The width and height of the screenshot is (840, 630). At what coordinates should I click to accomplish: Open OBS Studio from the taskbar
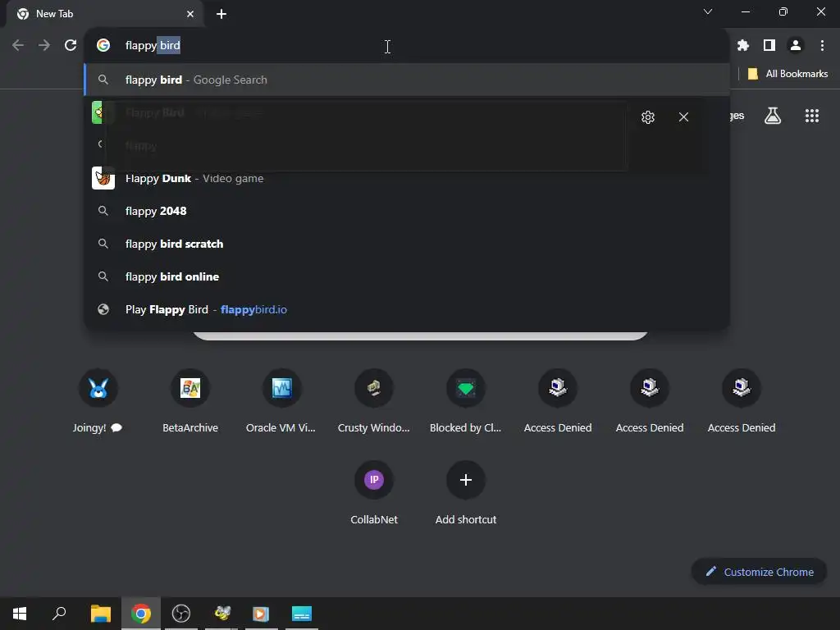coord(181,614)
